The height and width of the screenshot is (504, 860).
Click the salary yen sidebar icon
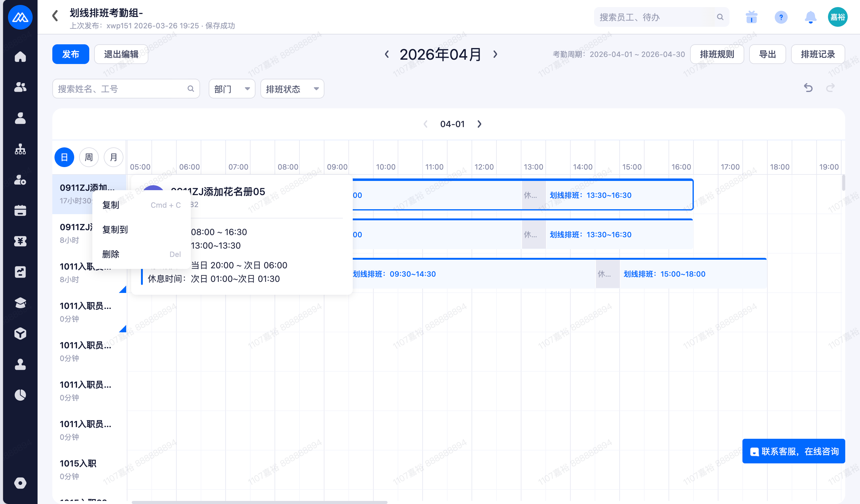coord(20,241)
